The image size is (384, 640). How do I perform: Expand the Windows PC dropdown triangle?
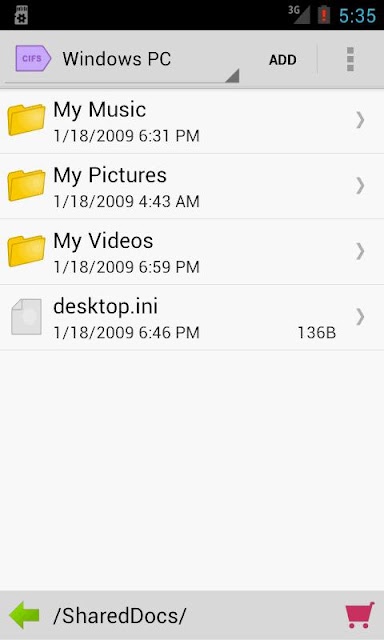pyautogui.click(x=232, y=76)
